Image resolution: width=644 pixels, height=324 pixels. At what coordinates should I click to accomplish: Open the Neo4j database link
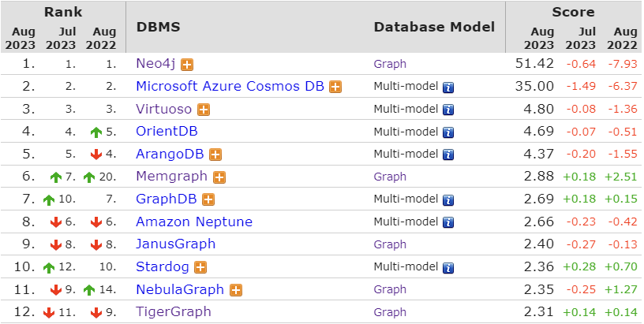click(155, 64)
